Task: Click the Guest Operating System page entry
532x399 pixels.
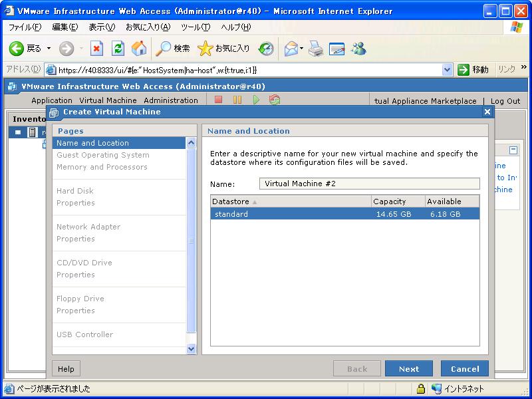Action: [x=103, y=155]
